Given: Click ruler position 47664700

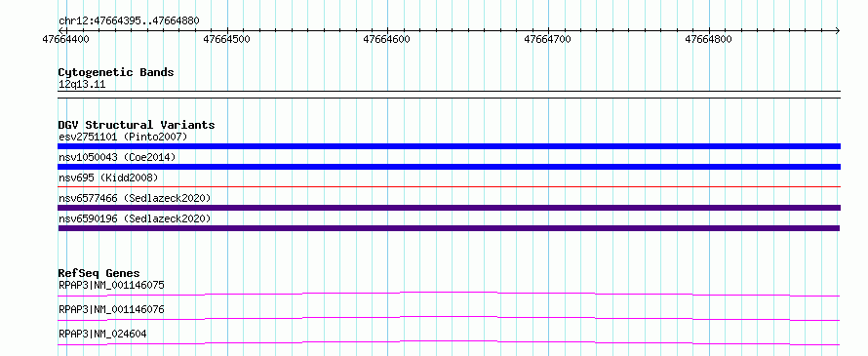Looking at the screenshot, I should 547,39.
